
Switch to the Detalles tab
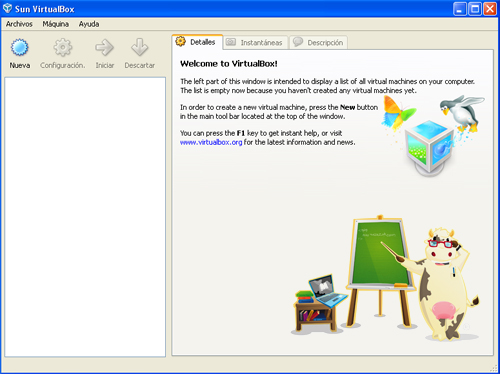[197, 42]
